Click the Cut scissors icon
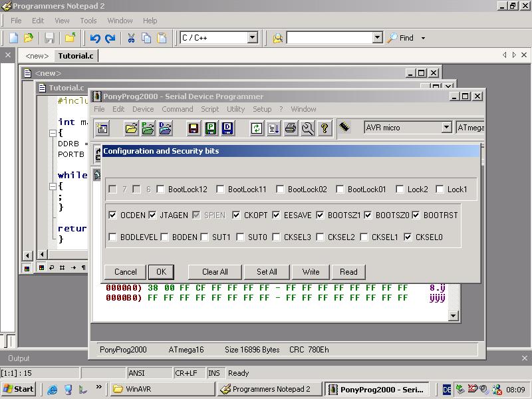Image resolution: width=532 pixels, height=399 pixels. [131, 38]
